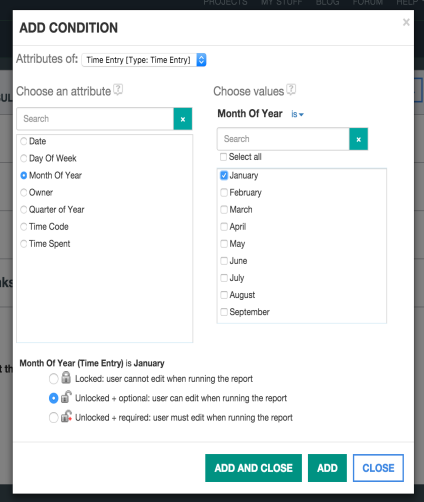Focus the values Search field
424x502 pixels.
click(x=283, y=139)
